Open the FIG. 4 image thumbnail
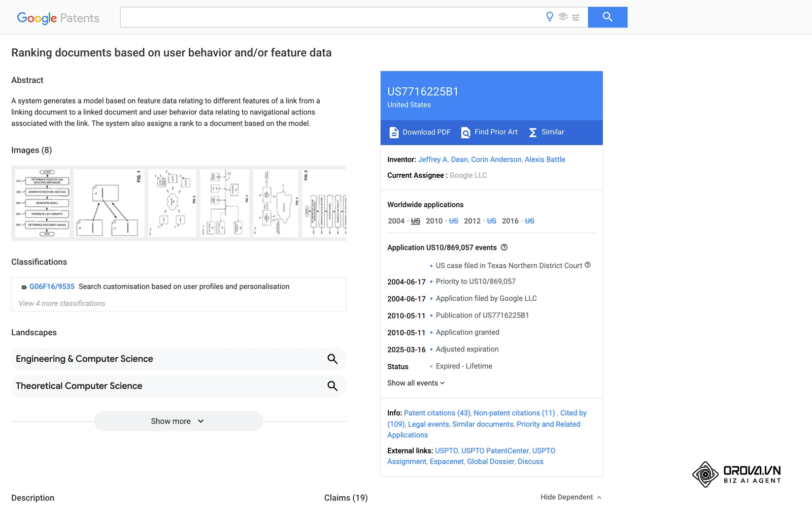The width and height of the screenshot is (812, 508). (276, 203)
